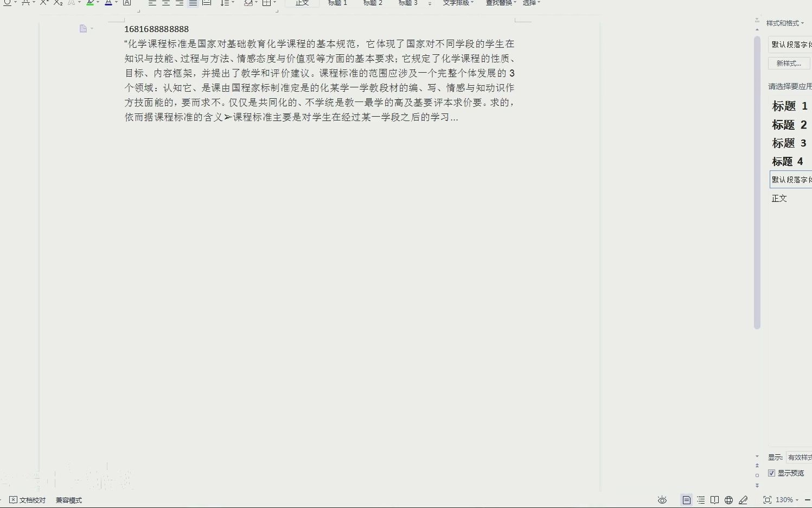
Task: Apply subscript formatting
Action: pos(58,2)
